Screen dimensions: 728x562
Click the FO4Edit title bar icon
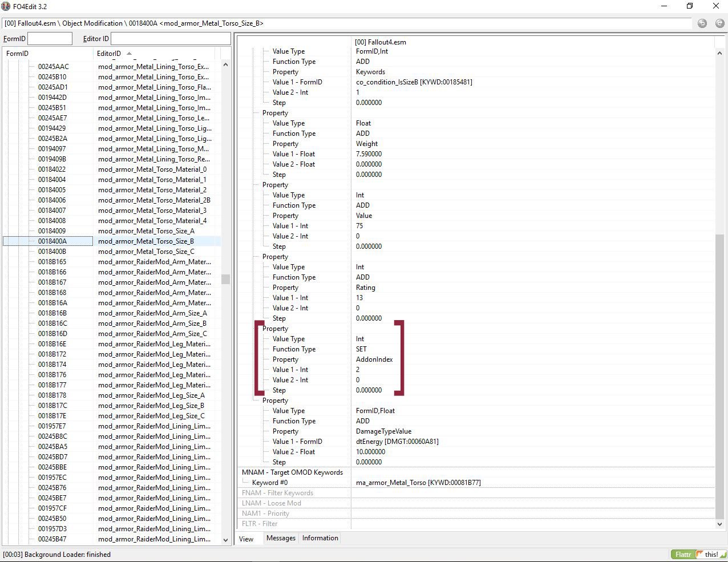pos(6,6)
